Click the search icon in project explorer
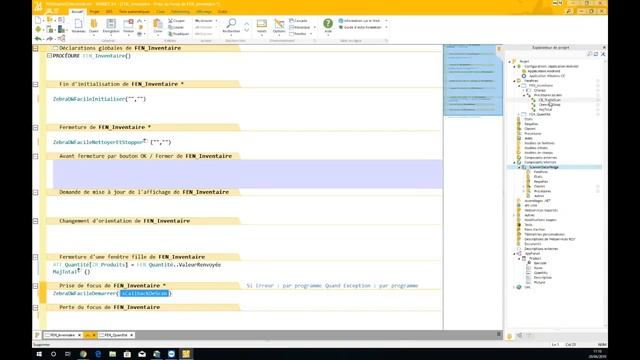 (x=589, y=54)
